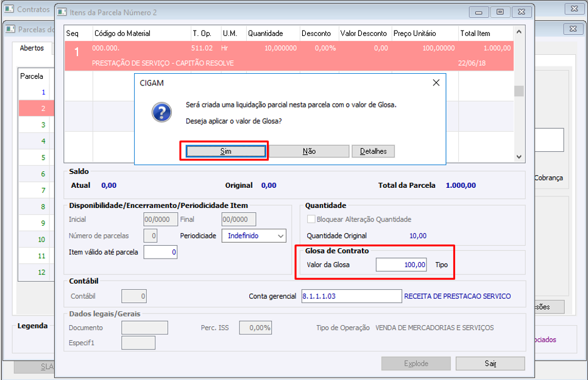Maximize the Itens da Parcela window

pyautogui.click(x=500, y=12)
